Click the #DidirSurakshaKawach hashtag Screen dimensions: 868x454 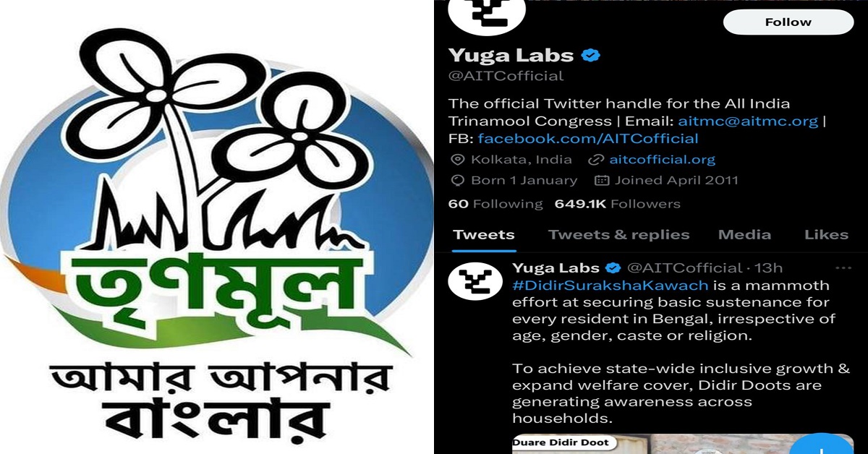[x=610, y=286]
